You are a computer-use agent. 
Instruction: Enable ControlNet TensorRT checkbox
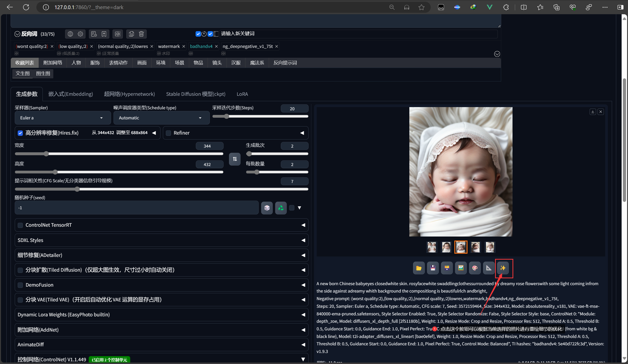20,225
